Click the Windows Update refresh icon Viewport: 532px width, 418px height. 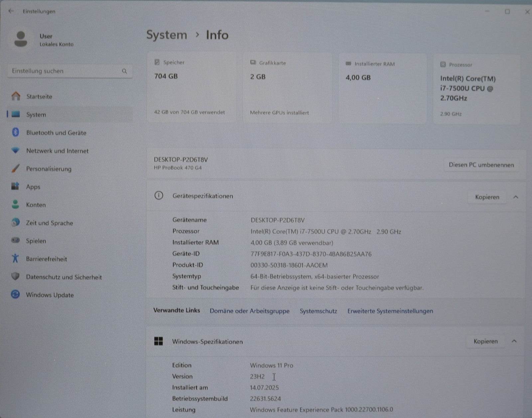[x=15, y=294]
